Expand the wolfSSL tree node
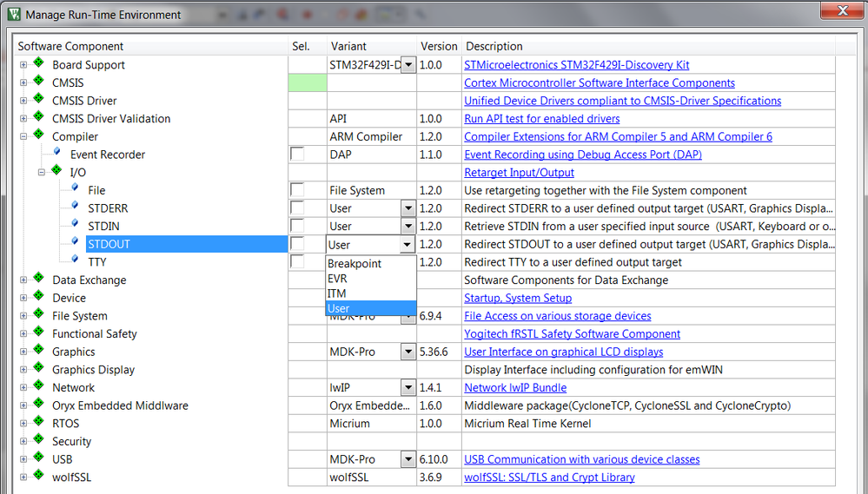 (23, 478)
